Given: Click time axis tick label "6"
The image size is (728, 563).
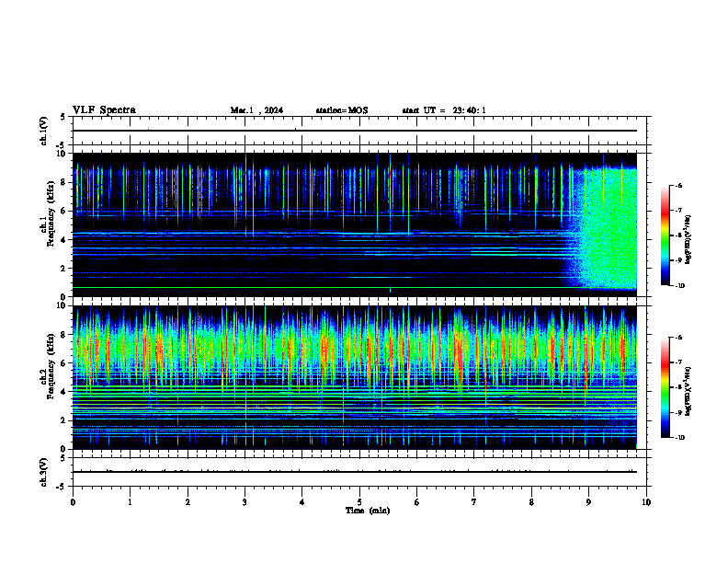Looking at the screenshot, I should click(417, 502).
